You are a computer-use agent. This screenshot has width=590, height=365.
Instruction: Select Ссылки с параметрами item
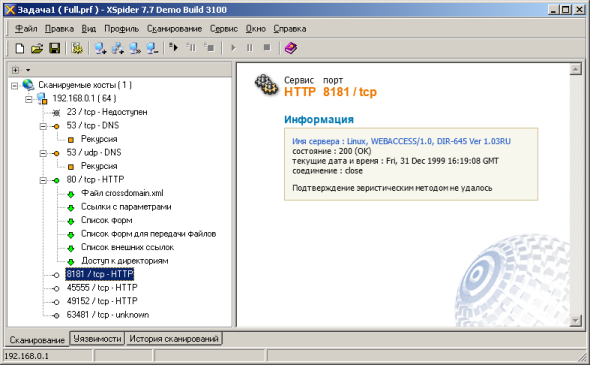[x=126, y=207]
